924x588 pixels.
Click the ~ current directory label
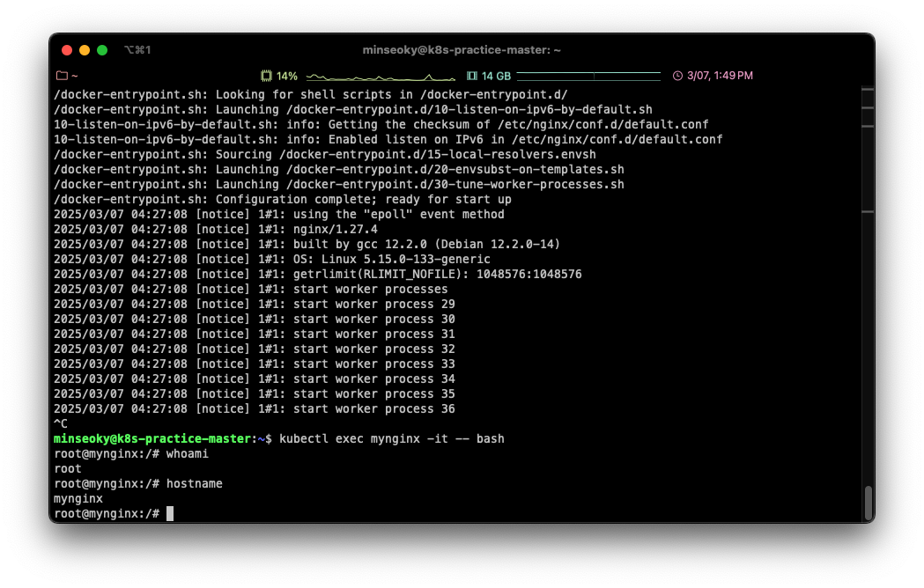pos(74,76)
